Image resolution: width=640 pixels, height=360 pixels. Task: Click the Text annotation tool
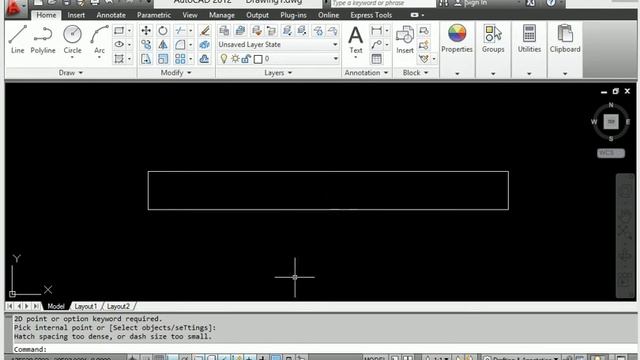click(x=356, y=41)
